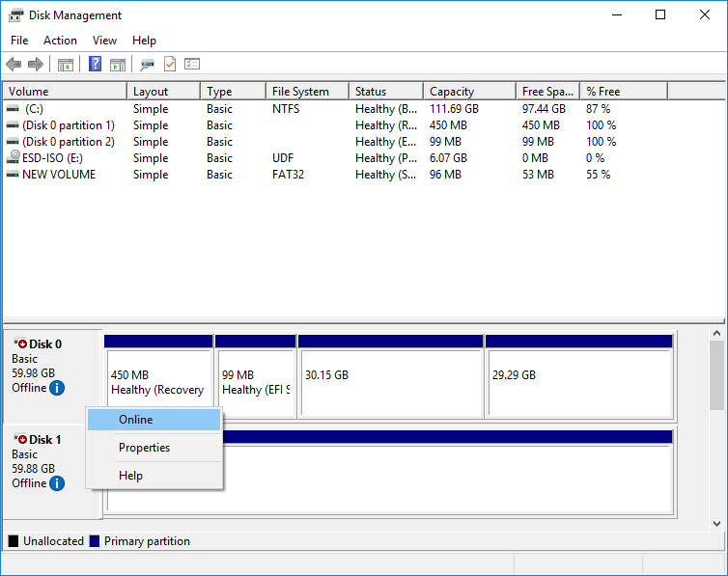Select the Disk 0 label panel
The width and height of the screenshot is (728, 576).
pyautogui.click(x=52, y=376)
